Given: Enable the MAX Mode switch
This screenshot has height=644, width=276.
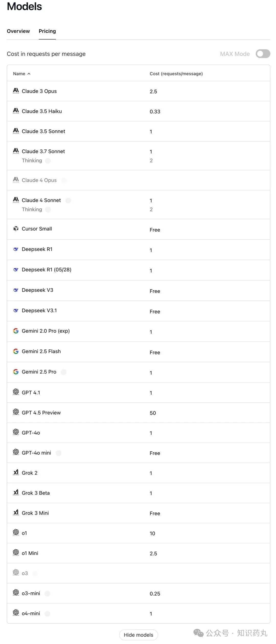Looking at the screenshot, I should [x=263, y=54].
